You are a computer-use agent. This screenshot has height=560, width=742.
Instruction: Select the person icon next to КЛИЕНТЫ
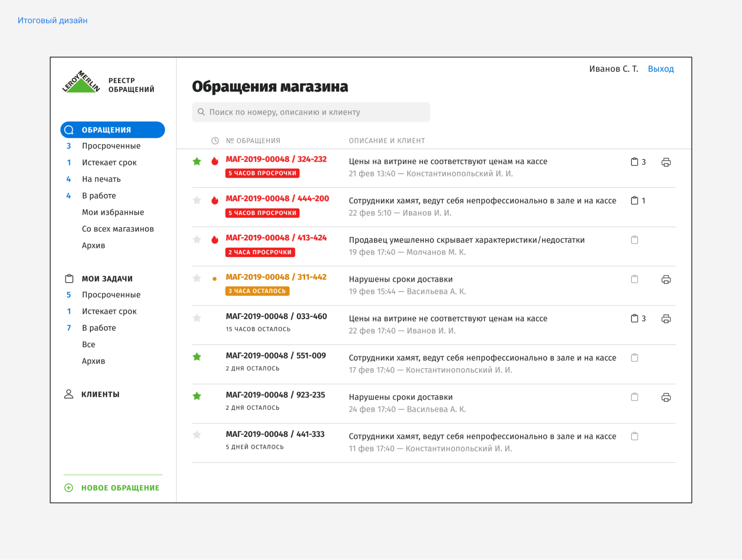(x=69, y=394)
